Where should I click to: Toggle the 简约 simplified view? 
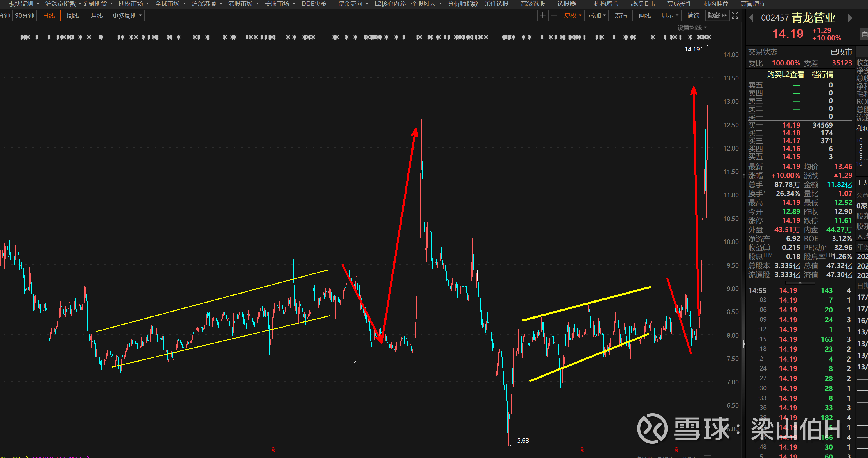point(693,15)
